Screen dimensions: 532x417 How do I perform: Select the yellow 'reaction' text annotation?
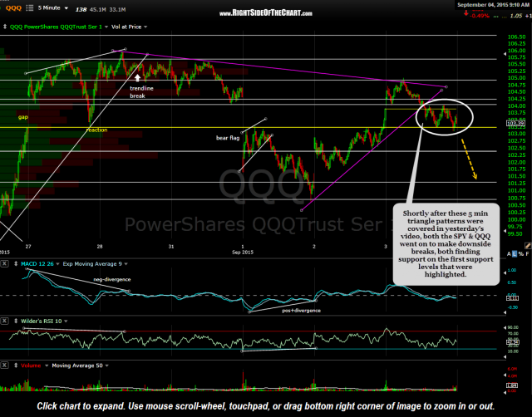[x=97, y=130]
